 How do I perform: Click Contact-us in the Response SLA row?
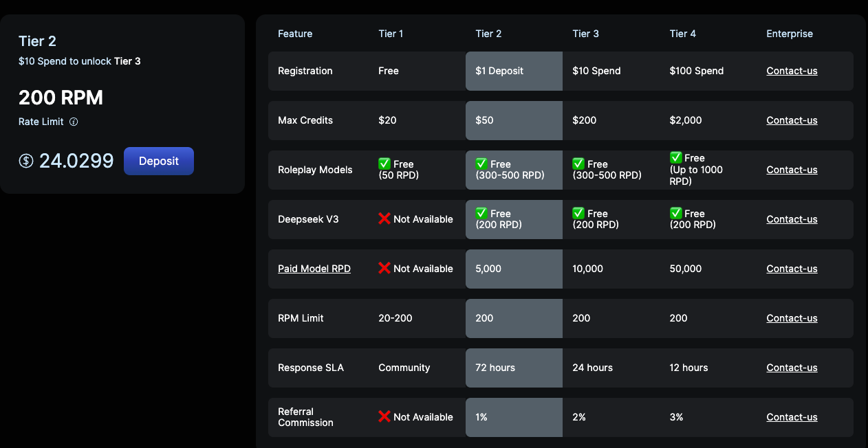[792, 368]
